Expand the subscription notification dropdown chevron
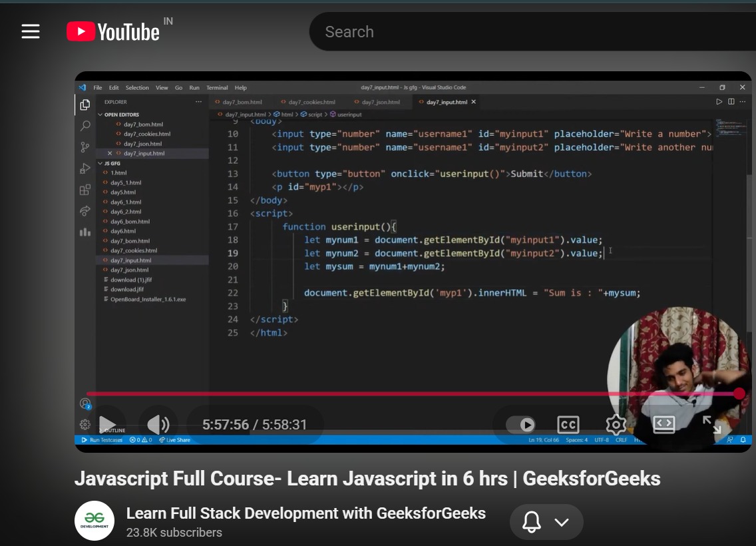 point(561,522)
